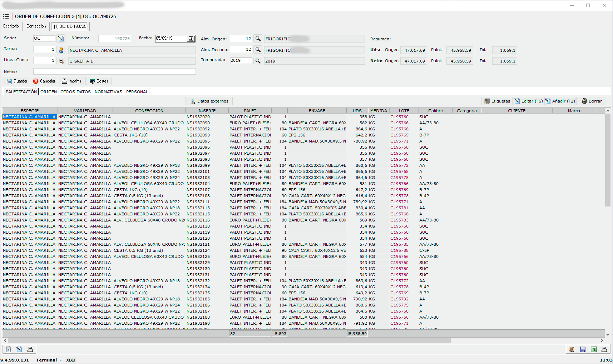
Task: Click the horizontal scrollbar left arrow
Action: (5, 341)
